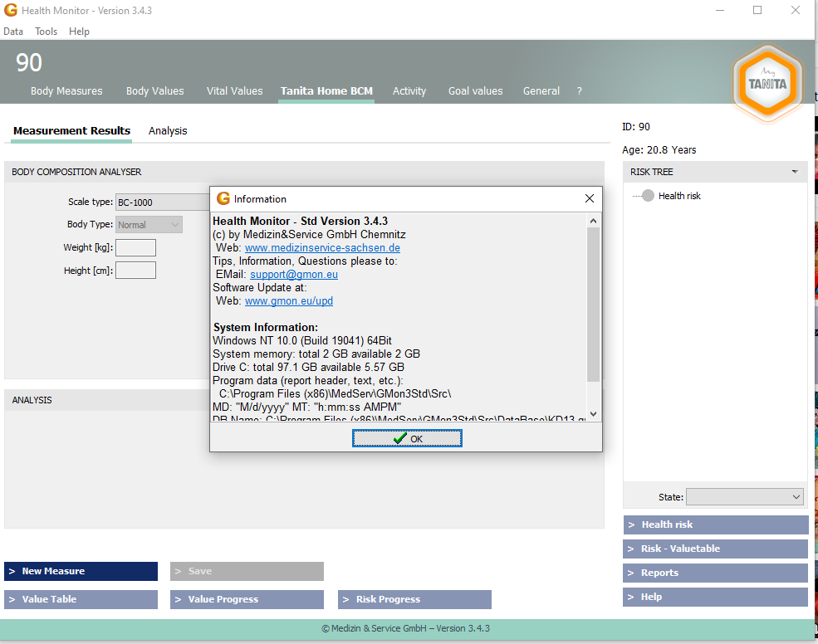Open the Tools menu
Screen dimensions: 818x644
coord(46,32)
